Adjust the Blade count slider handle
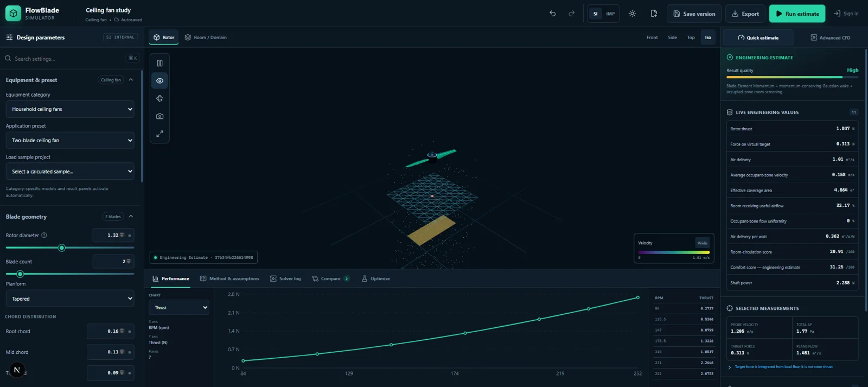868x387 pixels. pos(20,274)
